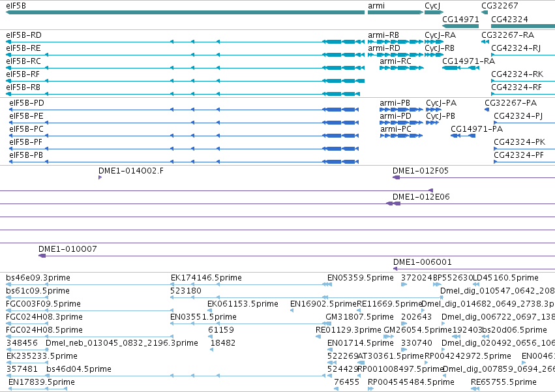Image resolution: width=555 pixels, height=392 pixels.
Task: Click the DME1-014O02.F clone marker
Action: [x=100, y=177]
